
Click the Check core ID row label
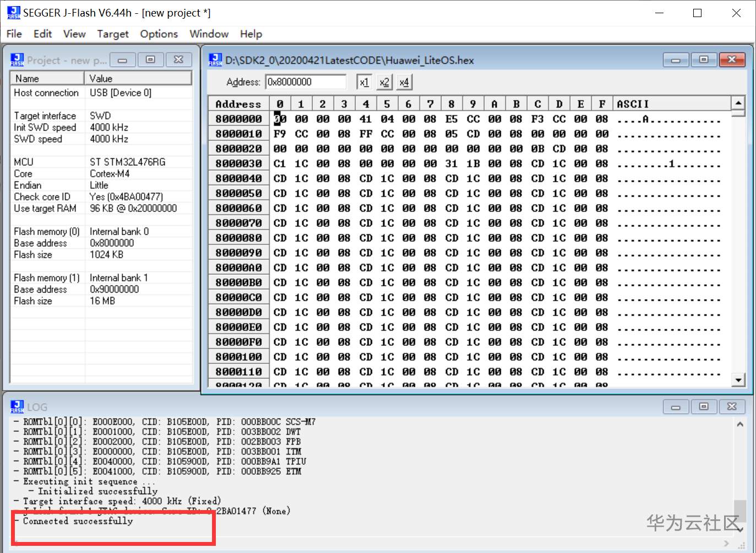tap(42, 197)
